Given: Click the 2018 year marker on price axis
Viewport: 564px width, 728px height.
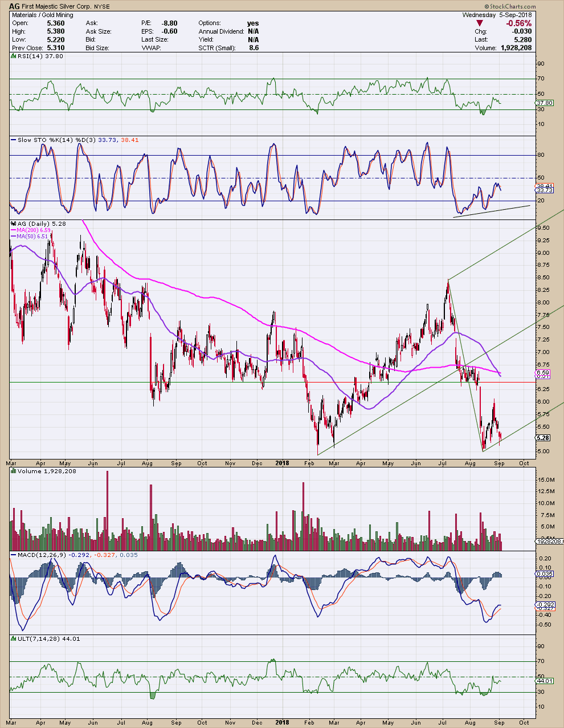Looking at the screenshot, I should click(x=282, y=463).
